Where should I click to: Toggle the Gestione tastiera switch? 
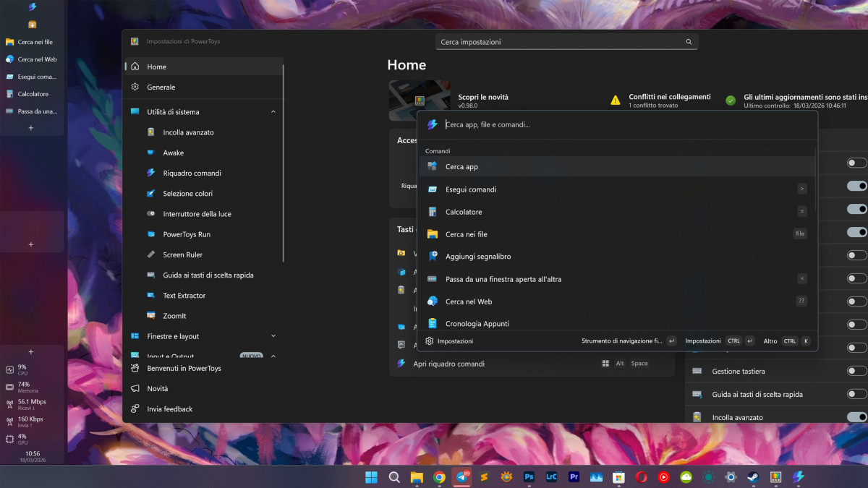(x=856, y=371)
